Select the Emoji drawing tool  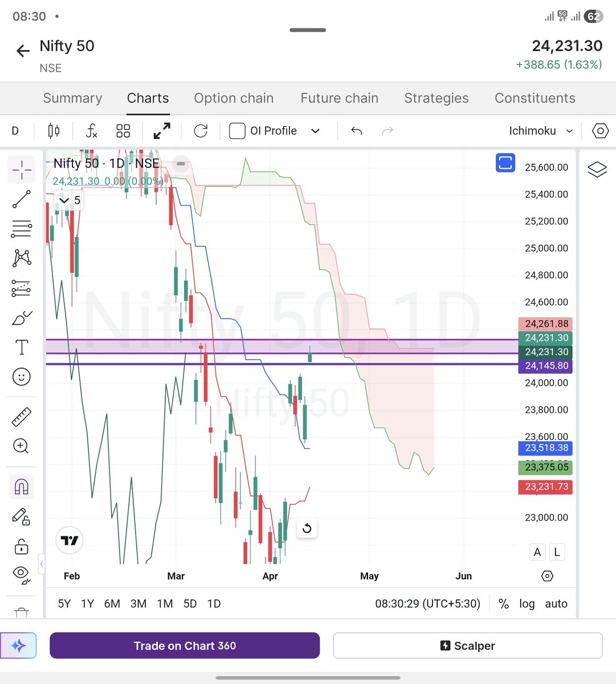click(x=21, y=377)
